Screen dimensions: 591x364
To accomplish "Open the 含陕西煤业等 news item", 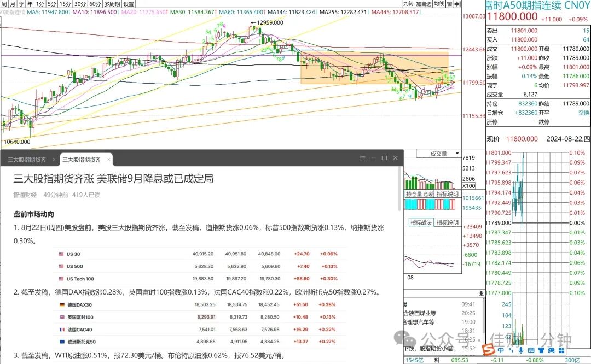I will click(x=439, y=313).
